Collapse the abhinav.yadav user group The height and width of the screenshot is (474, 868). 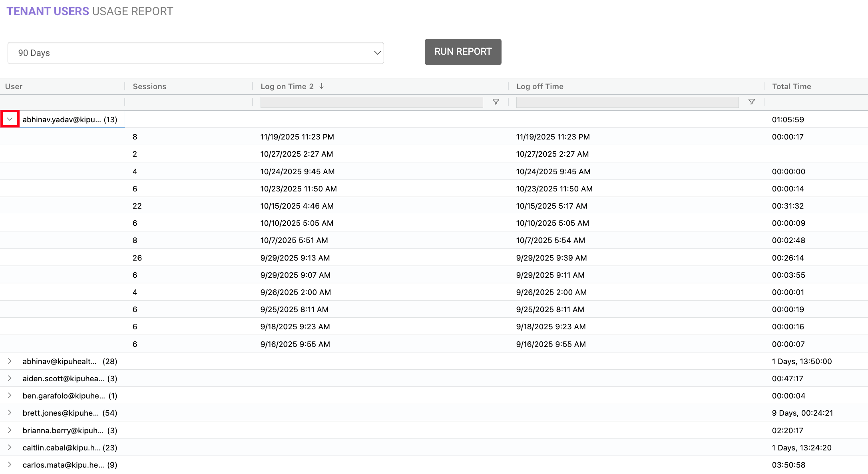click(10, 119)
